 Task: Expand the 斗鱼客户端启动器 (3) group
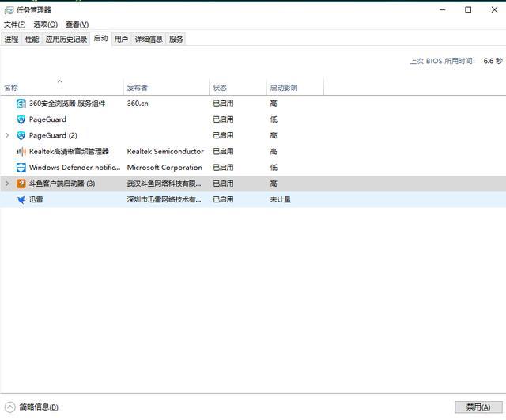pyautogui.click(x=7, y=184)
